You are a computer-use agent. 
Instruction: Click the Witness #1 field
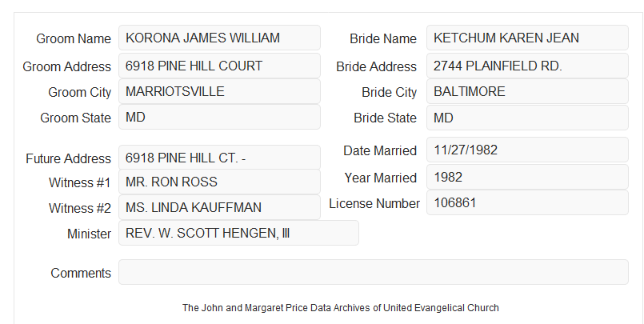coord(219,182)
